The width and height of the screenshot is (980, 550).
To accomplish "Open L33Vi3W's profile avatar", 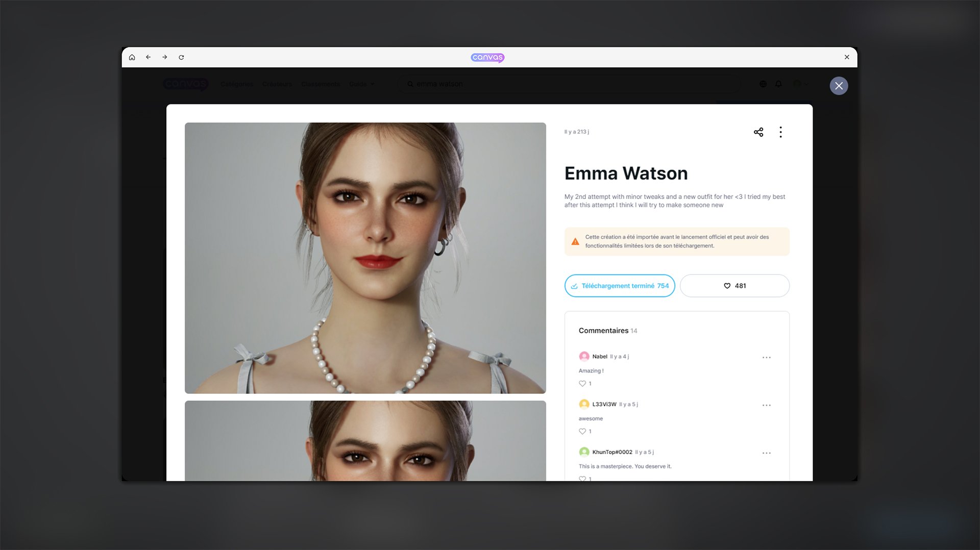I will pyautogui.click(x=584, y=404).
